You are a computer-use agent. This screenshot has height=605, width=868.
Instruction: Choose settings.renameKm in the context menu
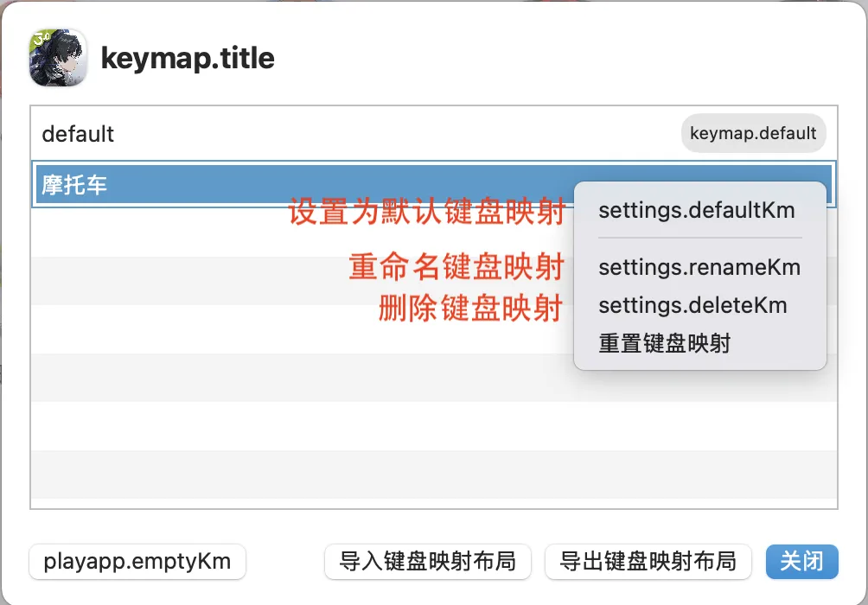pyautogui.click(x=699, y=267)
